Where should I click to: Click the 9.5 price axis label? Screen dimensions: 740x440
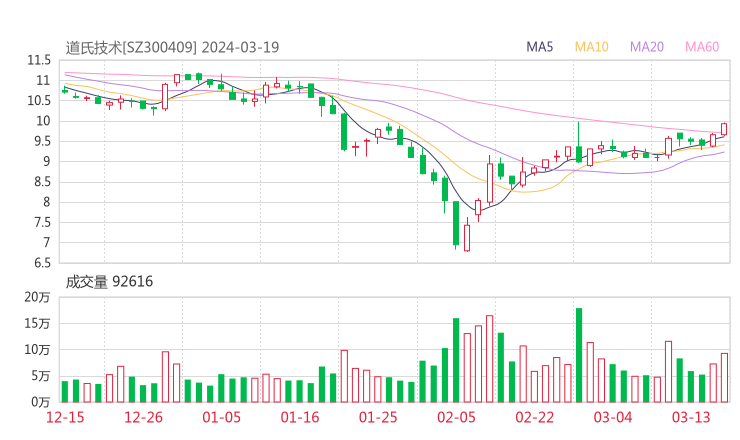point(42,141)
